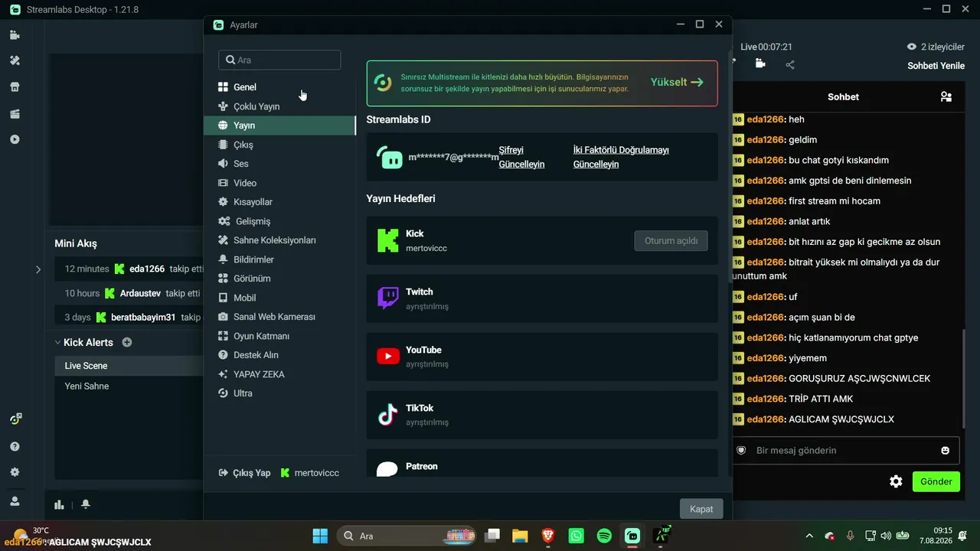This screenshot has height=551, width=980.
Task: Open WhatsApp from the taskbar
Action: click(577, 536)
